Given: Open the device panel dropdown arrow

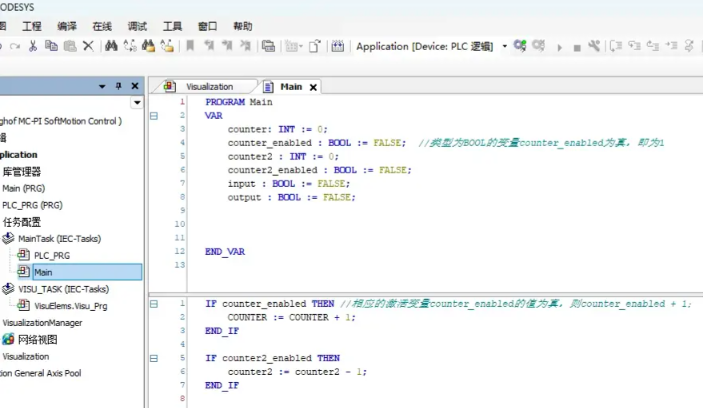Looking at the screenshot, I should (x=102, y=87).
